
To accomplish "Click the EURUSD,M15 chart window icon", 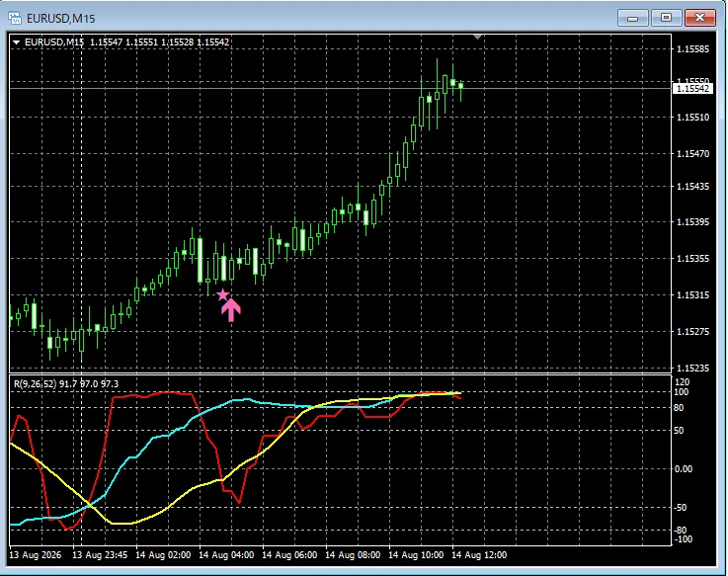I will [x=15, y=18].
